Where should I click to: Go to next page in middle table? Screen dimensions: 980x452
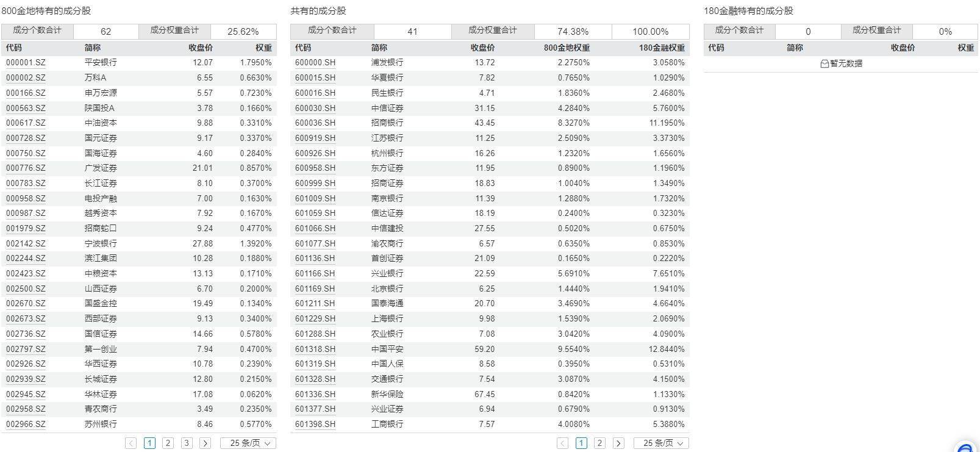pyautogui.click(x=618, y=443)
